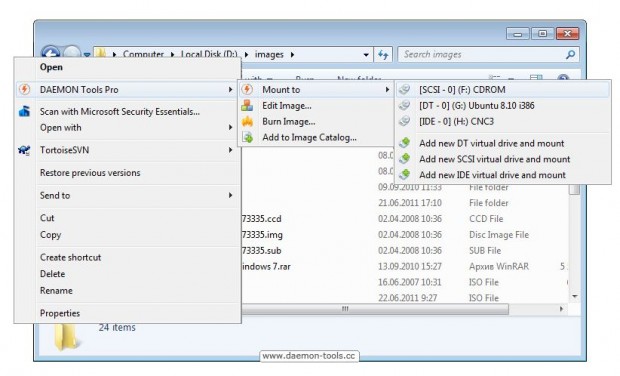The width and height of the screenshot is (620, 376).
Task: Click the Burn Image flame icon
Action: pos(247,121)
